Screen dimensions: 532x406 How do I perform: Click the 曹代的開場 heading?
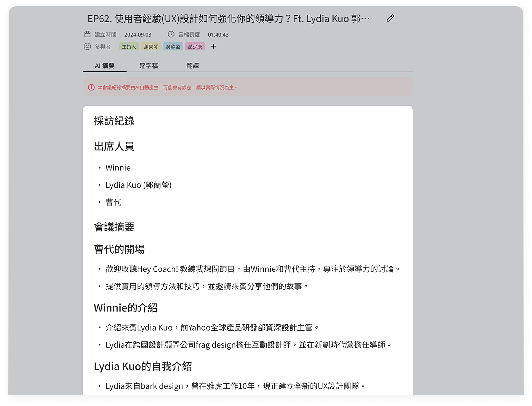[x=119, y=249]
